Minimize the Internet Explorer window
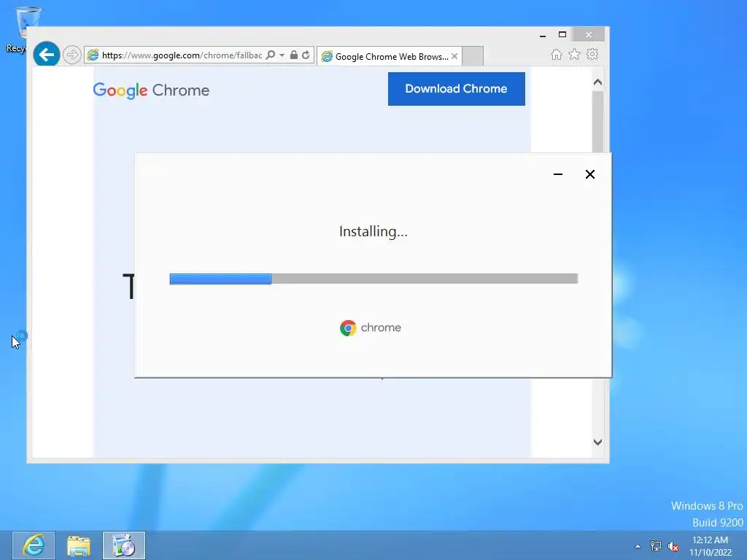Image resolution: width=747 pixels, height=560 pixels. pos(543,35)
